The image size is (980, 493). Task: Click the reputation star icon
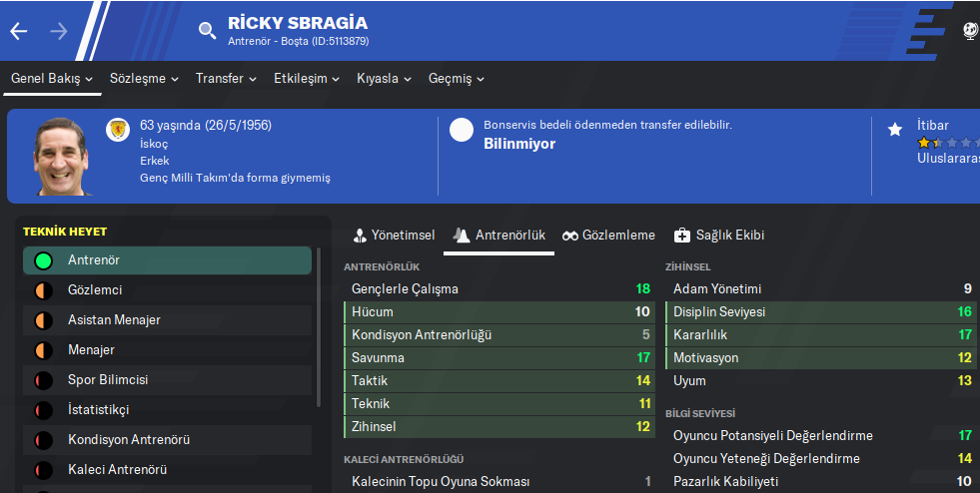point(895,129)
